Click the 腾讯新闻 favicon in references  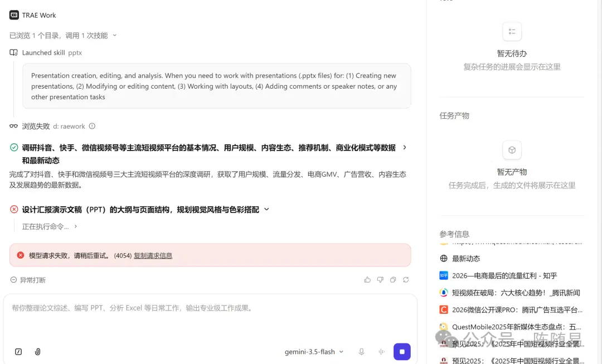pos(444,293)
